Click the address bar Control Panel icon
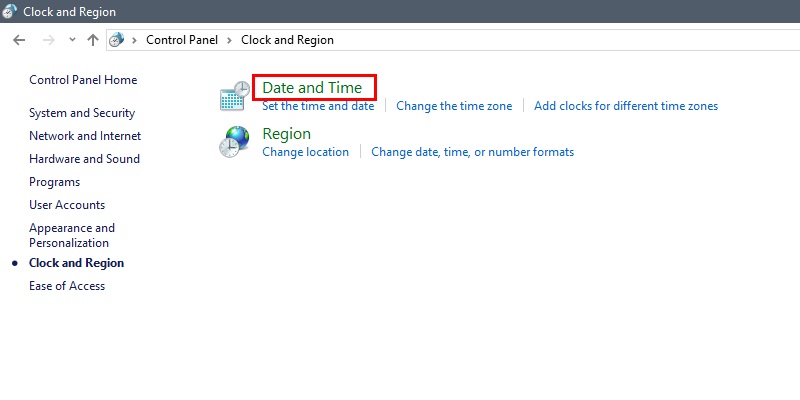800x400 pixels. [117, 40]
